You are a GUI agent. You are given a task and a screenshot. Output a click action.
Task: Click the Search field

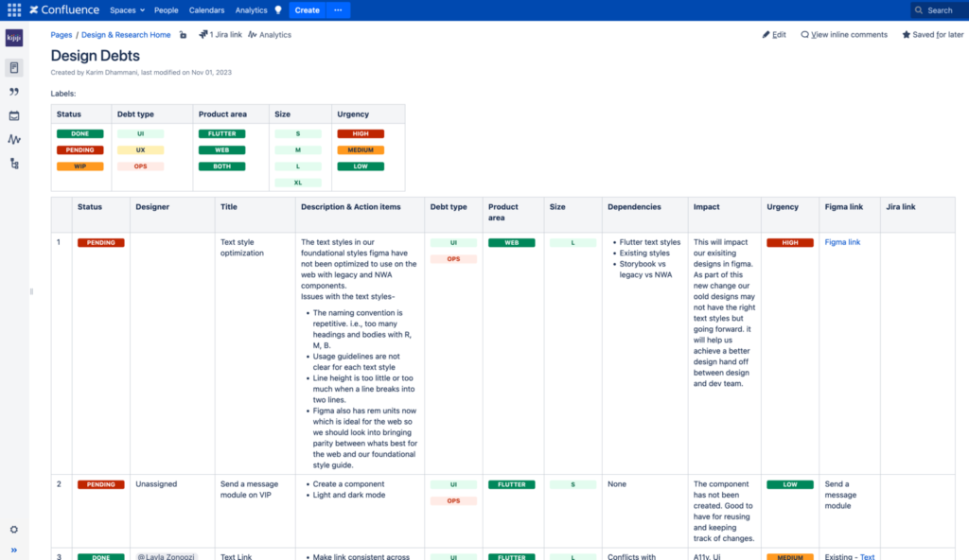click(939, 10)
